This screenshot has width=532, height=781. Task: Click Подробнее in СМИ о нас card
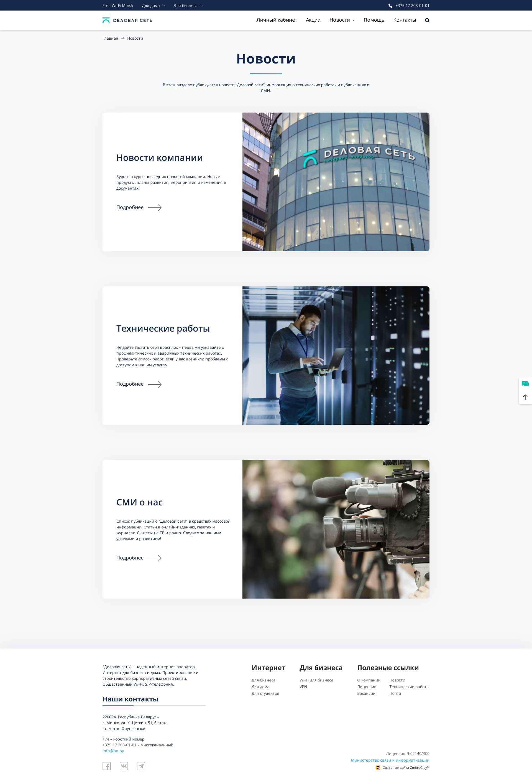[130, 558]
